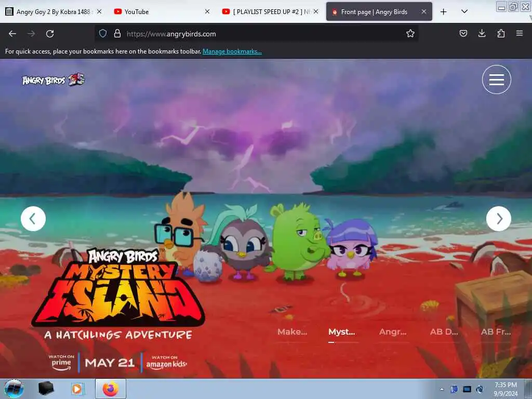Viewport: 532px width, 399px height.
Task: Click the Angry Birds site logo
Action: (54, 79)
